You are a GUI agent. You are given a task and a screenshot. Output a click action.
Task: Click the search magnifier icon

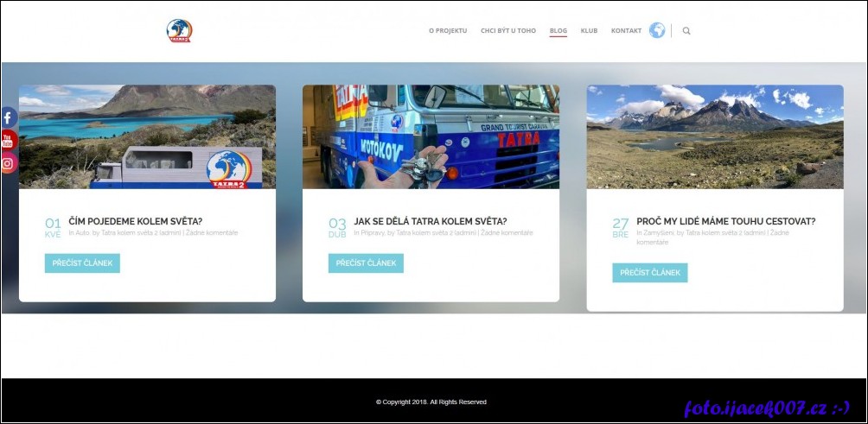click(686, 31)
